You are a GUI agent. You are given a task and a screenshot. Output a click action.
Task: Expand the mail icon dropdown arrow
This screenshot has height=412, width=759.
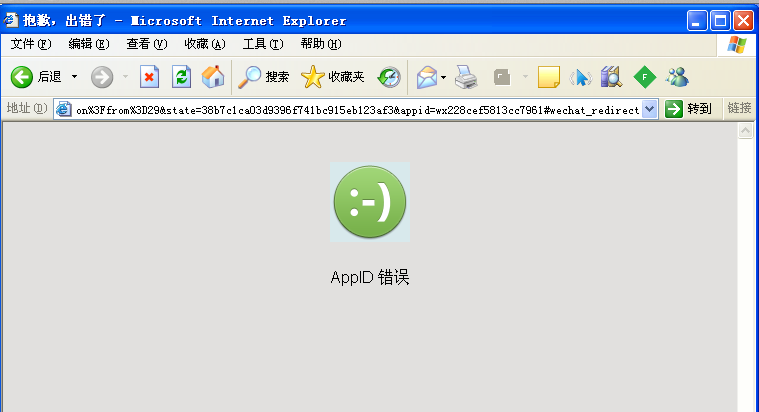(x=443, y=77)
